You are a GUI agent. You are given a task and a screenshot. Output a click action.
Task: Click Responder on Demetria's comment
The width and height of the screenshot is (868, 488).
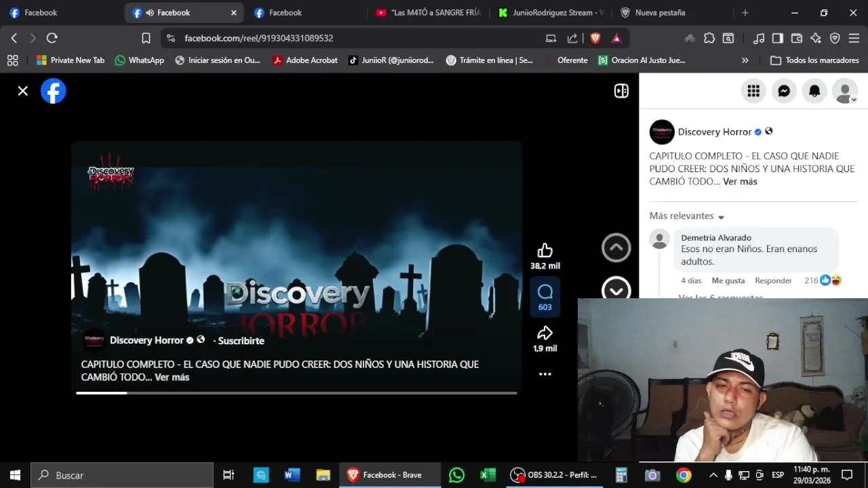click(773, 281)
